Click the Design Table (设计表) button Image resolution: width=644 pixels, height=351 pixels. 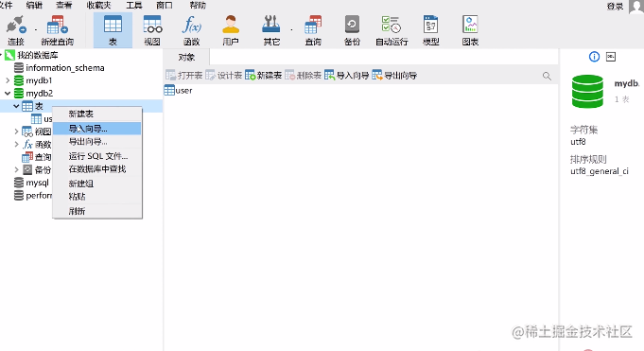[223, 76]
